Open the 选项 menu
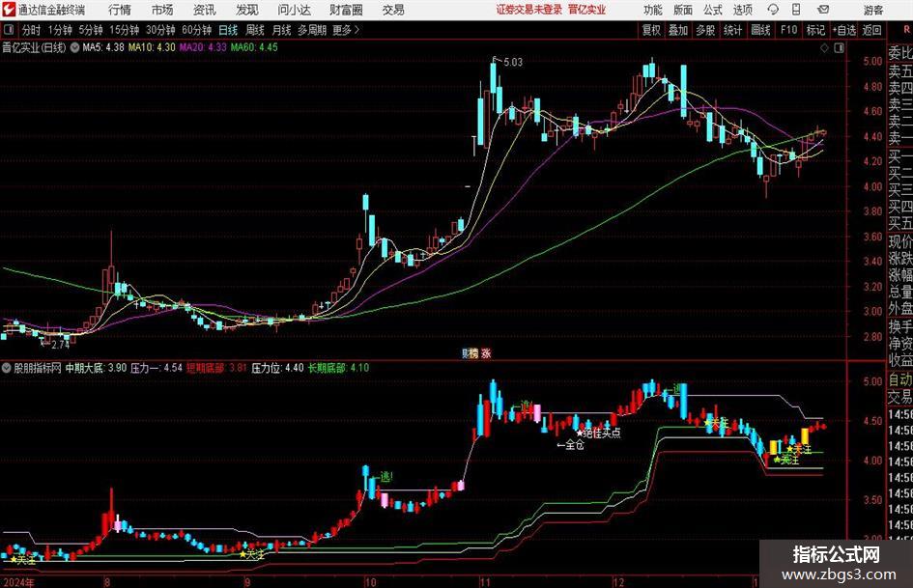913x588 pixels. [x=742, y=10]
